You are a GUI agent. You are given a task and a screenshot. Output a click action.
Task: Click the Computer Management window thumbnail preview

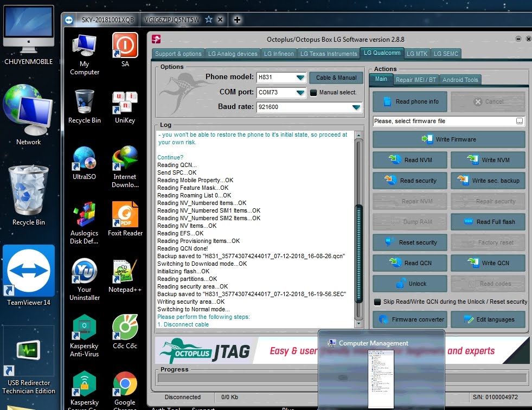[381, 379]
